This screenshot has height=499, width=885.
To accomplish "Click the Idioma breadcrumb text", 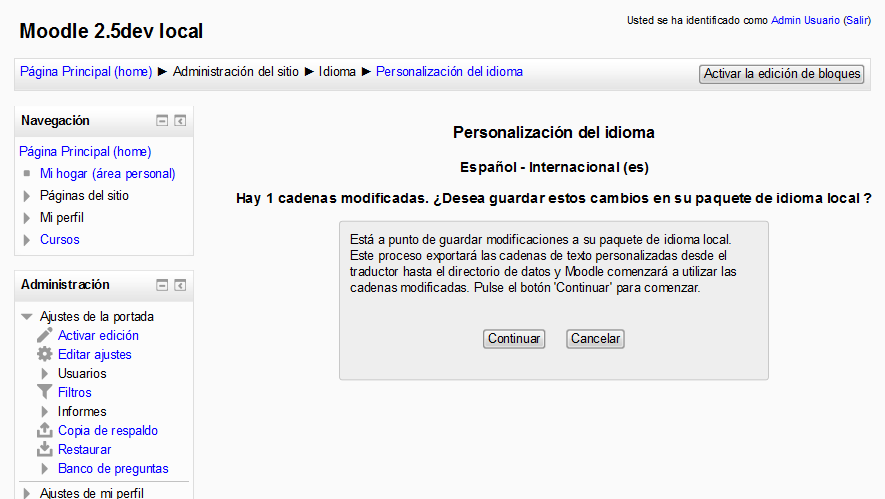I will click(337, 72).
